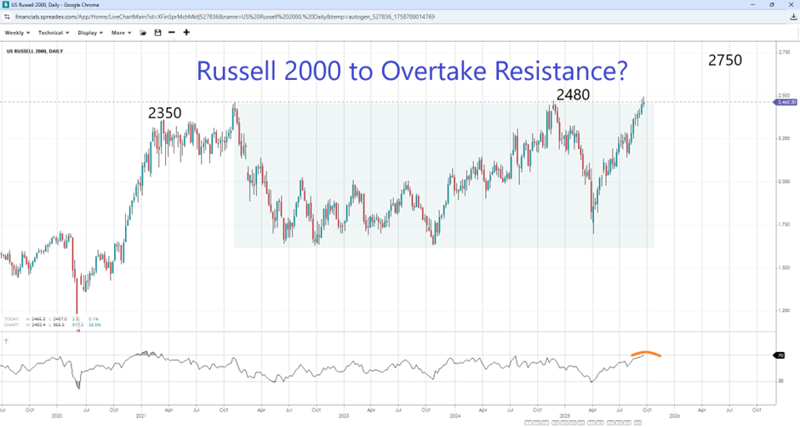
Task: Zoom out using the minus icon
Action: [x=172, y=32]
